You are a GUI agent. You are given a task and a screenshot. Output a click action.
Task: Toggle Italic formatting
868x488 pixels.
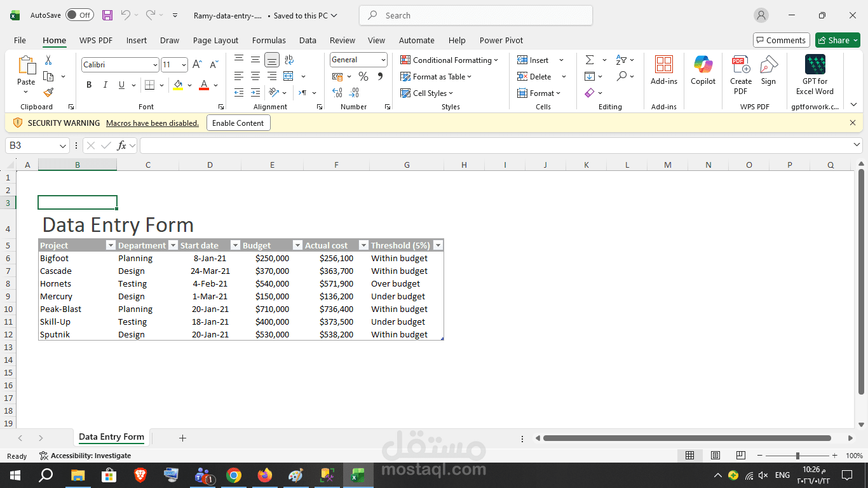(x=105, y=85)
